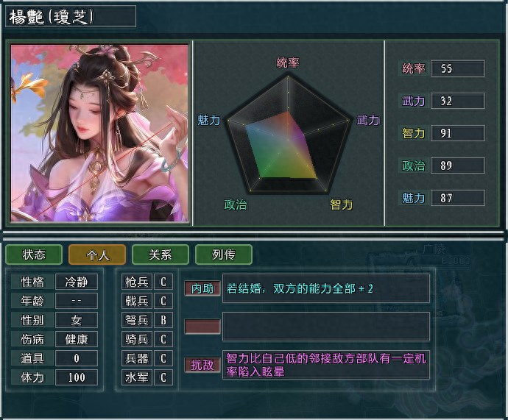This screenshot has height=420, width=508.
Task: Click the 骑兵 aptitude grade cell
Action: coord(163,339)
